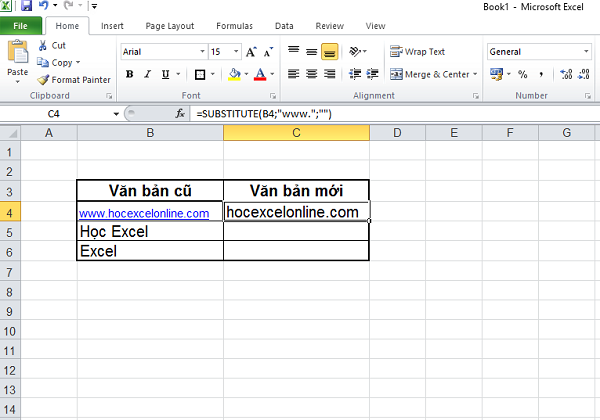Click the Insert Function fx icon
This screenshot has width=600, height=420.
click(180, 114)
